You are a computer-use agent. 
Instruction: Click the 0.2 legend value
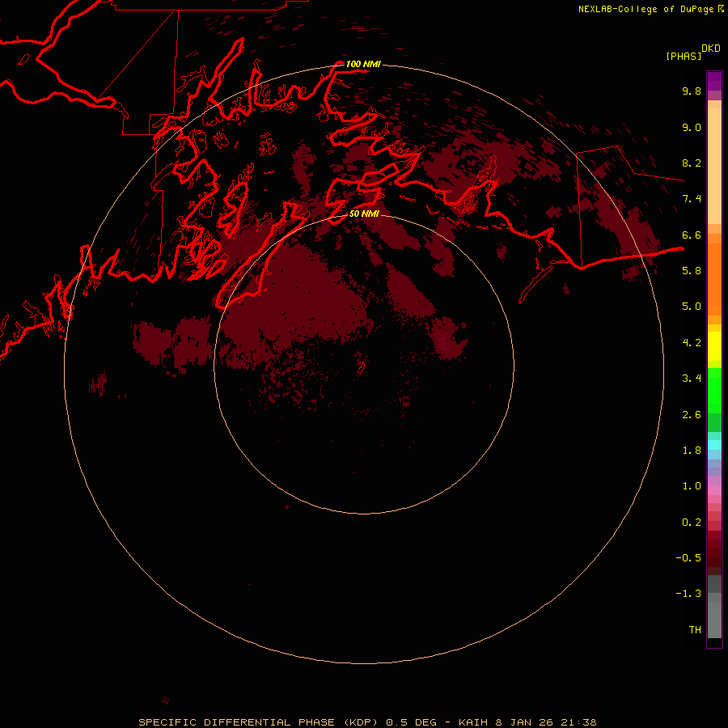692,522
